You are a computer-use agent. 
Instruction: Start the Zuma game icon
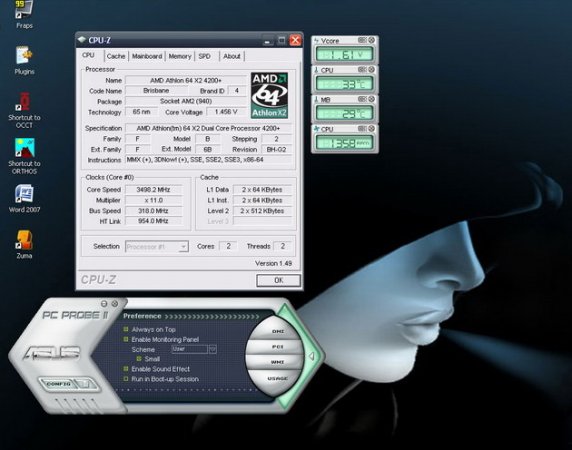(x=24, y=244)
